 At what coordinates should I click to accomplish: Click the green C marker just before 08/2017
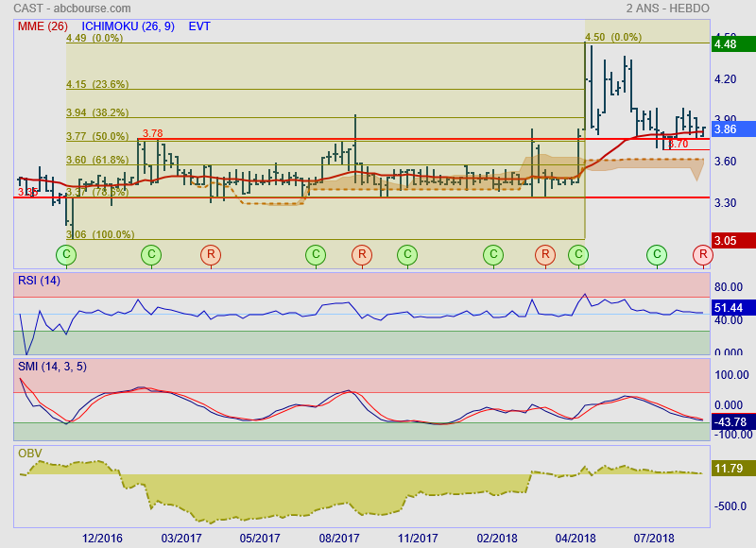coord(316,254)
